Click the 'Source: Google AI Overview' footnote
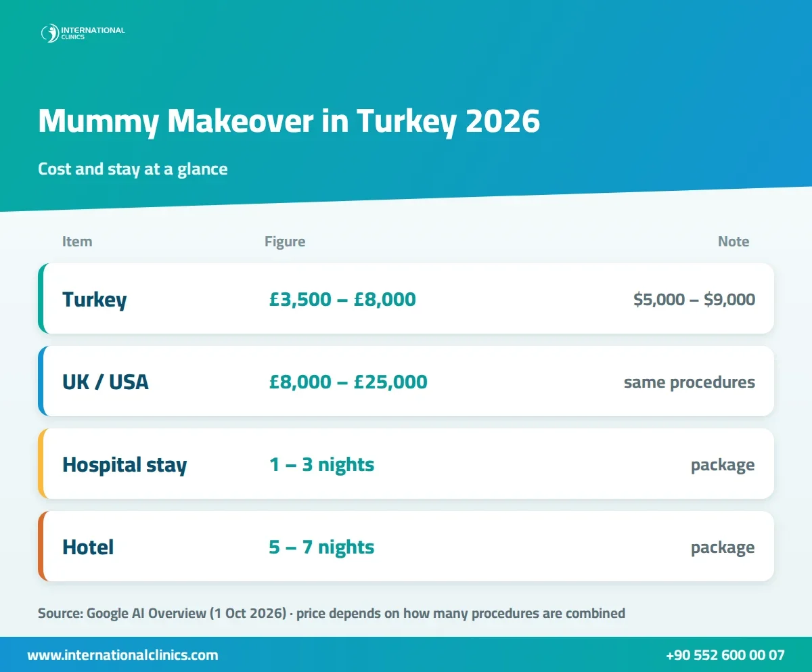Image resolution: width=812 pixels, height=672 pixels. pos(332,614)
